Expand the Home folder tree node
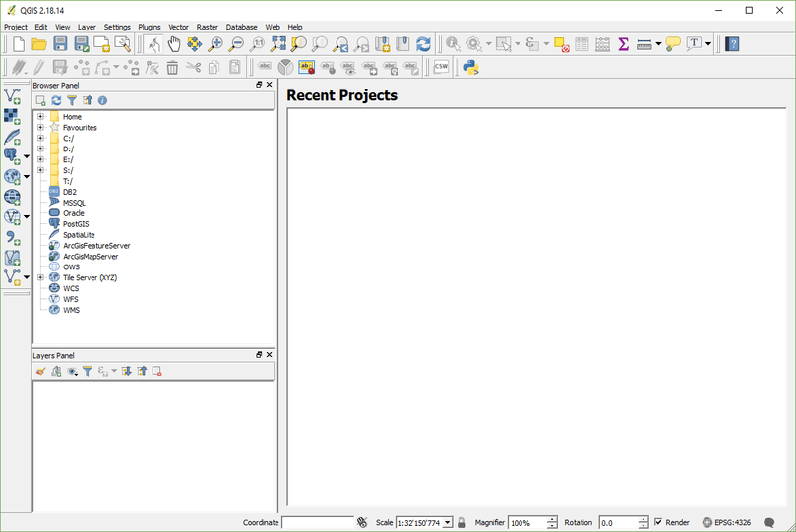 40,117
